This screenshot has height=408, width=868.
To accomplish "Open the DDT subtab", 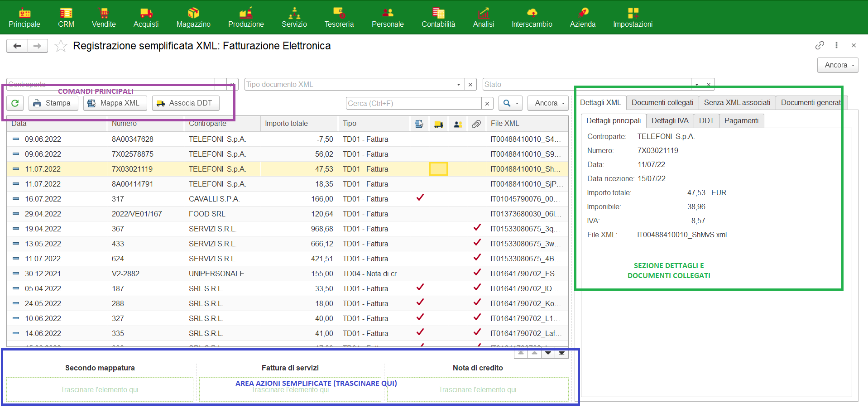I will (706, 121).
